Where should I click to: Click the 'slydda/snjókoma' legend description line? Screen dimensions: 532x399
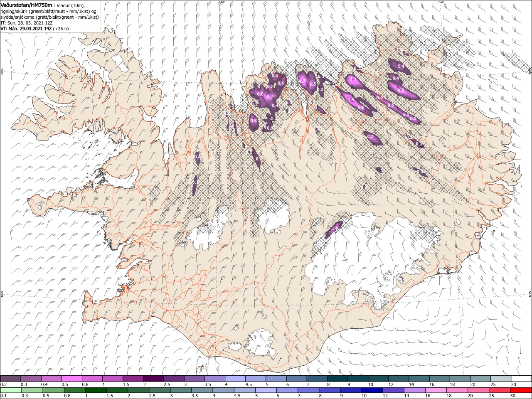(49, 17)
